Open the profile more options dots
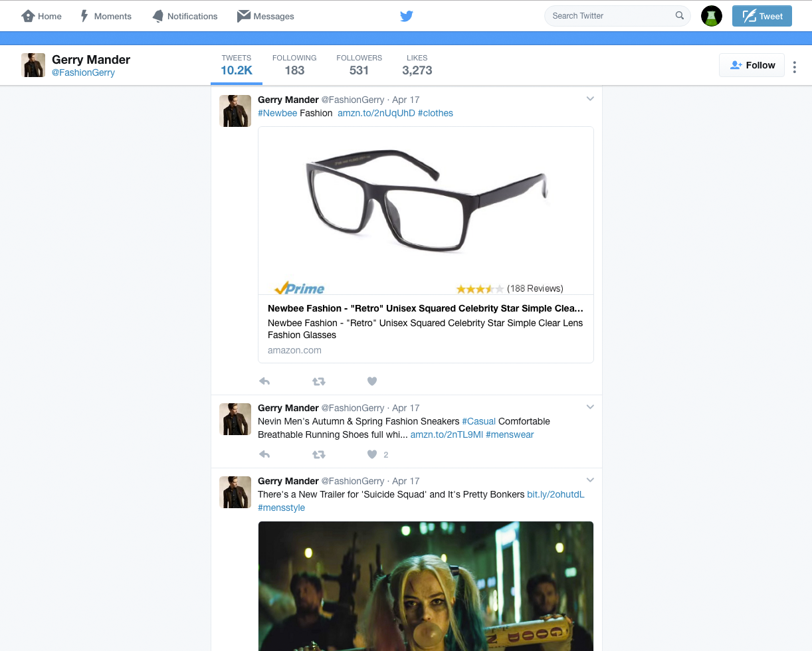812x651 pixels. point(795,66)
